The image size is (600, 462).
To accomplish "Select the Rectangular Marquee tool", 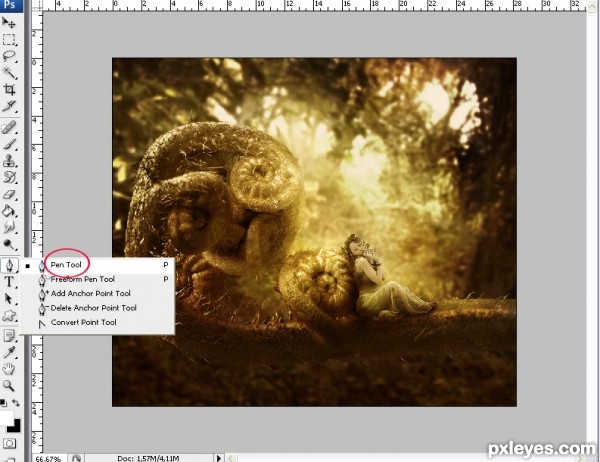I will 9,39.
